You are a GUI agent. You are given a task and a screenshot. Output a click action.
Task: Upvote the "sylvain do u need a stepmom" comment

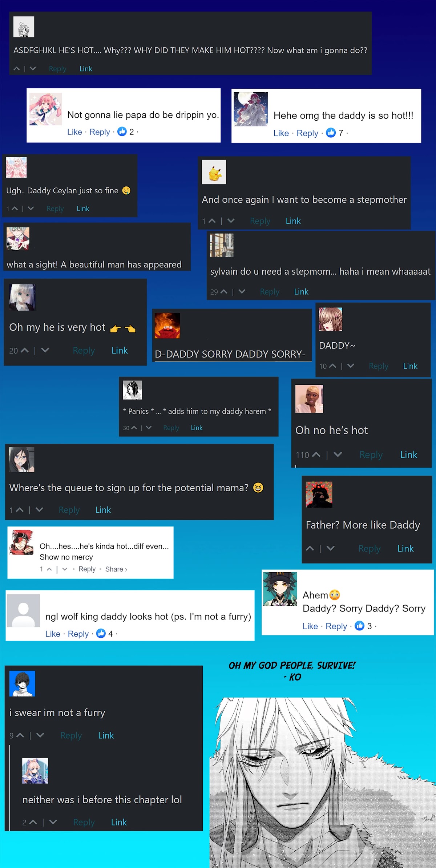pyautogui.click(x=224, y=292)
